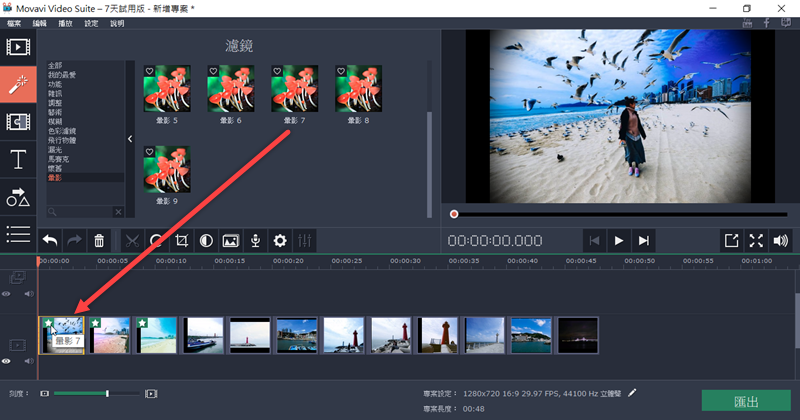This screenshot has height=420, width=800.
Task: Select 馬賽克 filter category
Action: [61, 159]
